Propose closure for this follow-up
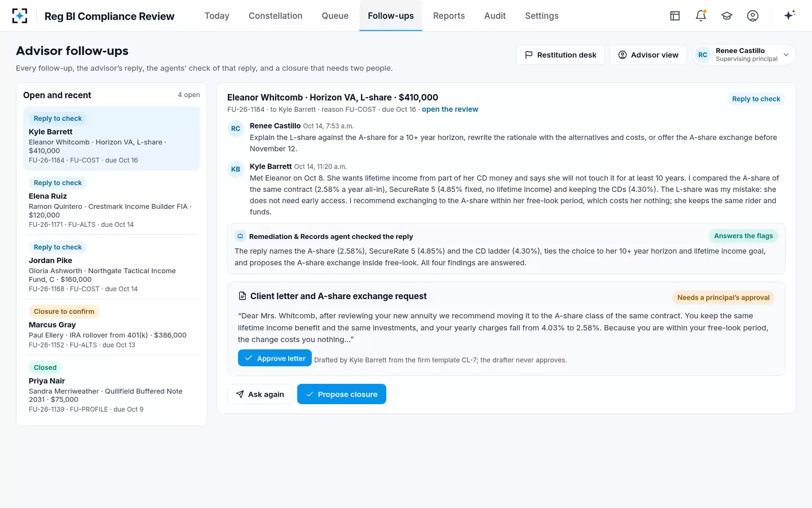The height and width of the screenshot is (508, 812). [342, 394]
